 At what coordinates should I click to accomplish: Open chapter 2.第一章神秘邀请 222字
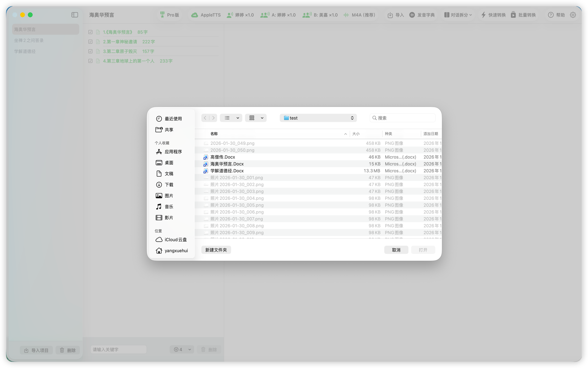pyautogui.click(x=129, y=42)
